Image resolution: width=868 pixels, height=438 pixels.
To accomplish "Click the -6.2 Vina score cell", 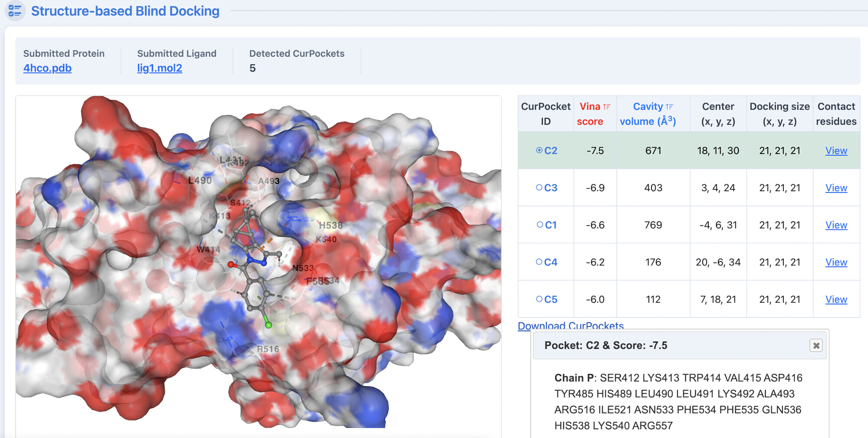I will [x=595, y=262].
